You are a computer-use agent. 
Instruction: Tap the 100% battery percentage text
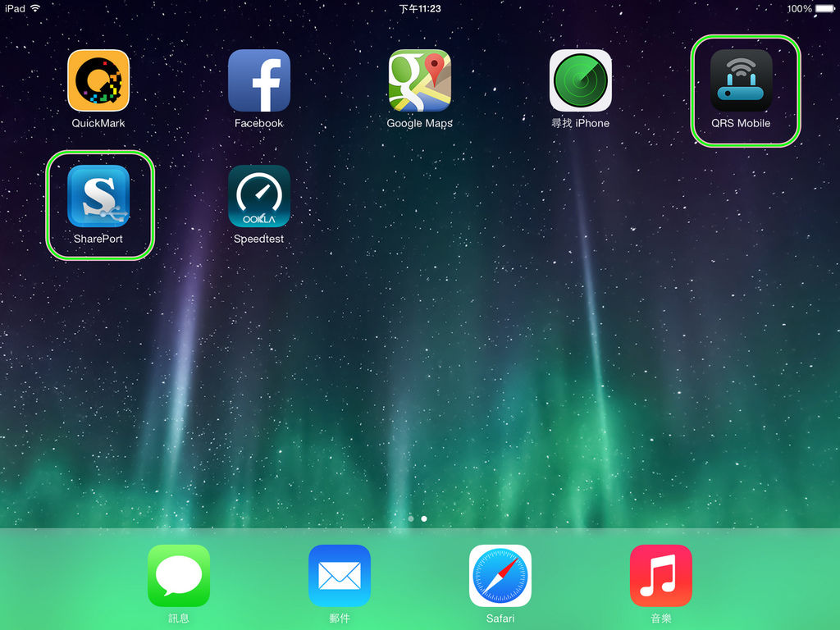click(x=799, y=8)
